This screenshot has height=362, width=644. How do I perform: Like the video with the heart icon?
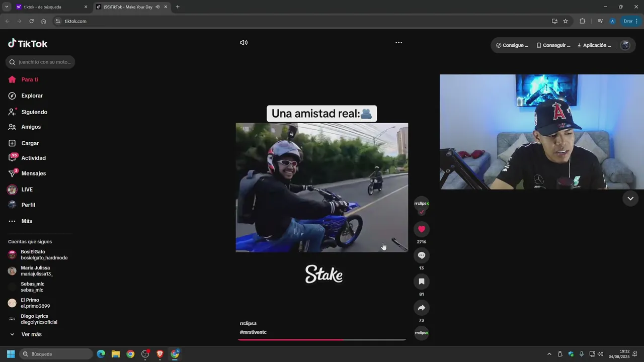[422, 229]
